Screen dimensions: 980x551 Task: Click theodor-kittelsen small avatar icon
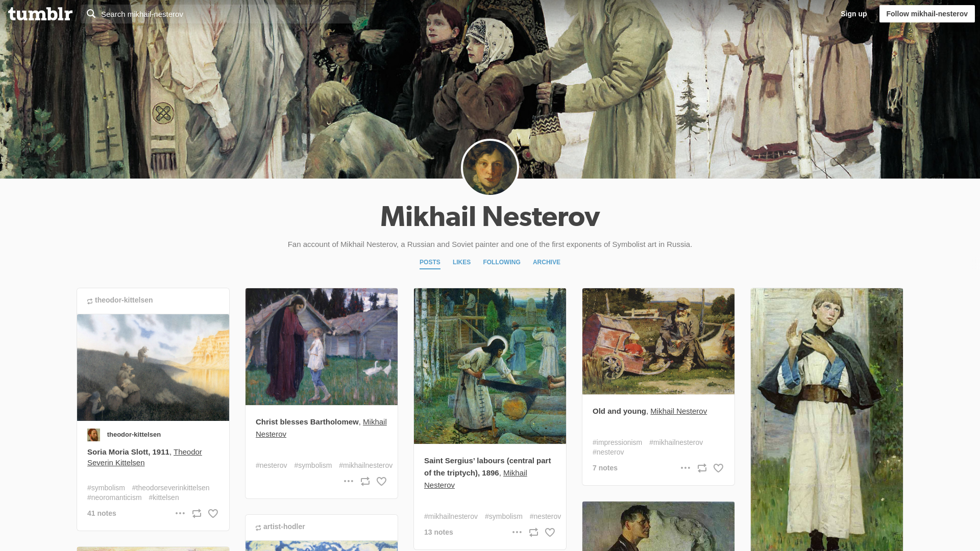pyautogui.click(x=93, y=435)
